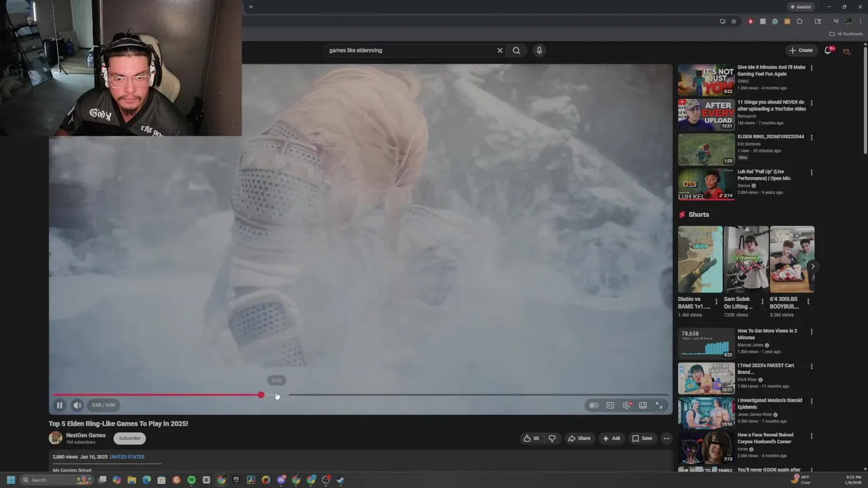Open Spotify from the taskbar
868x488 pixels.
(191, 480)
